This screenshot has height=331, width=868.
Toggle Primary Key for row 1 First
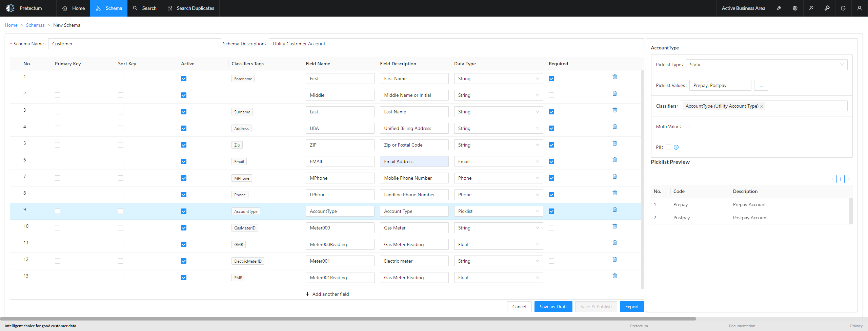(58, 79)
